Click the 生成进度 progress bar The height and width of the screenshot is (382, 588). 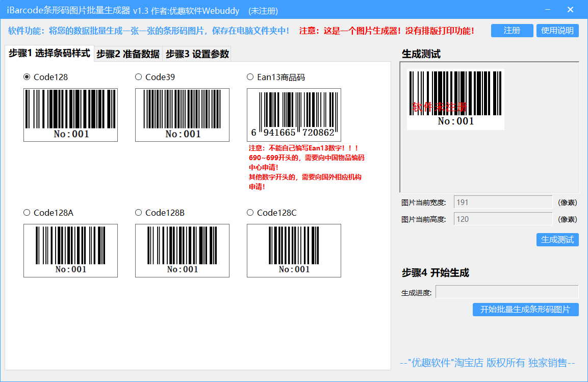coord(507,292)
